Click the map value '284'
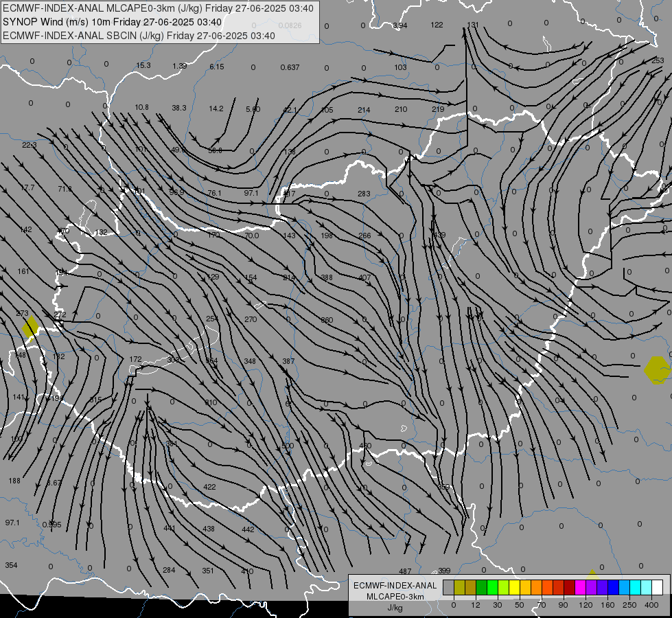Screen dimensions: 672x618 [170, 570]
